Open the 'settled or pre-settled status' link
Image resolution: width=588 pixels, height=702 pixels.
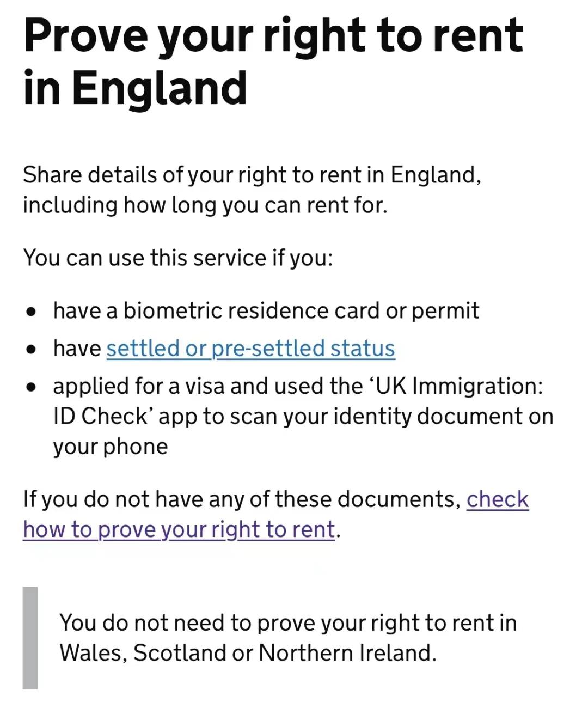pyautogui.click(x=250, y=349)
